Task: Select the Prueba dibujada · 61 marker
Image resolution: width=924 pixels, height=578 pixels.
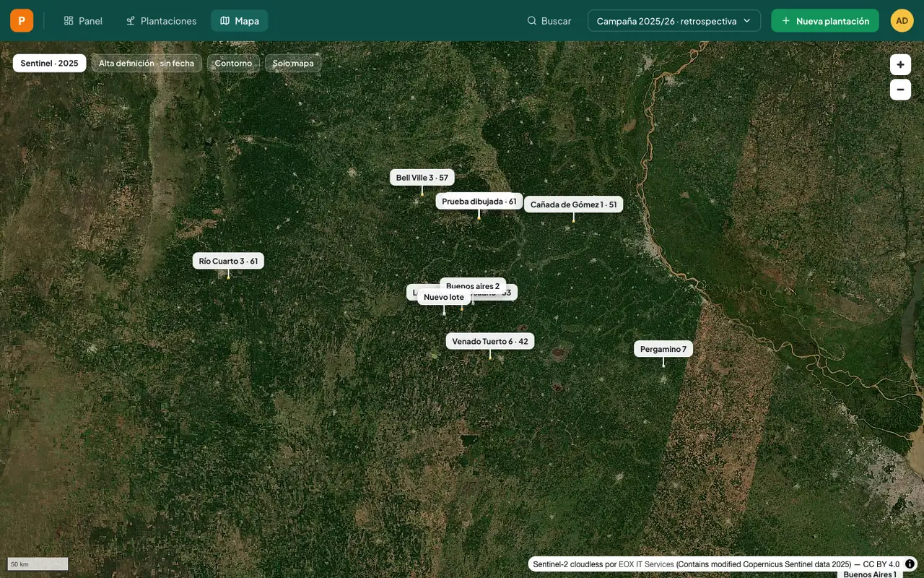Action: (479, 202)
